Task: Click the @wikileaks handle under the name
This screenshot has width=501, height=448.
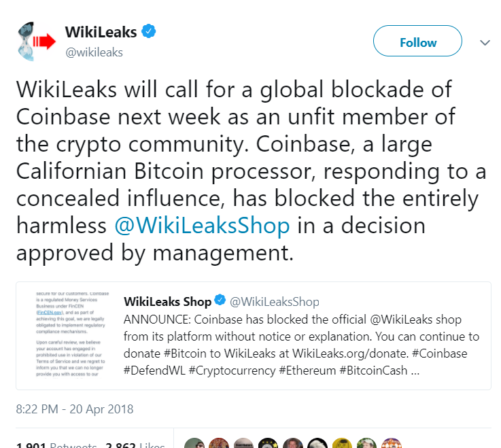Action: [x=94, y=52]
